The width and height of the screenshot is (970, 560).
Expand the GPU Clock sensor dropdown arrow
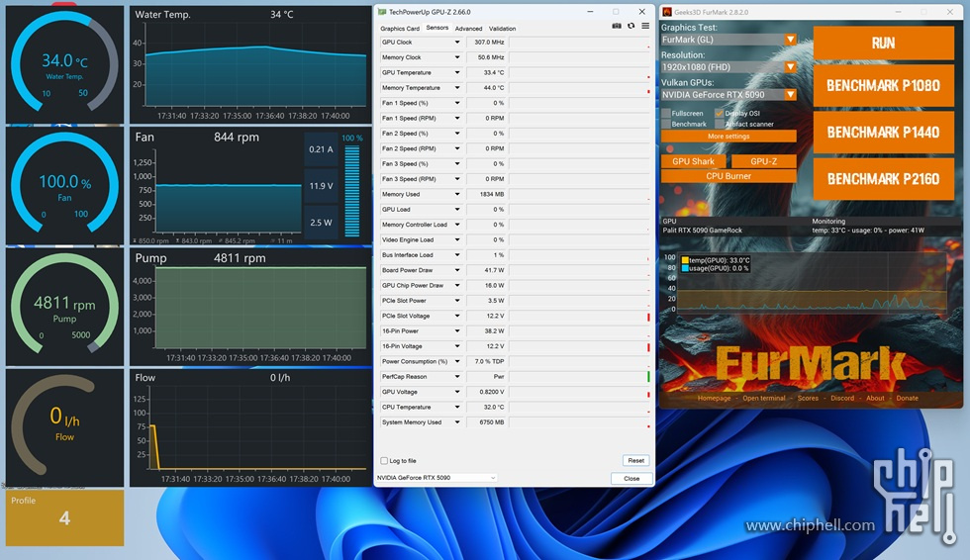(x=457, y=42)
